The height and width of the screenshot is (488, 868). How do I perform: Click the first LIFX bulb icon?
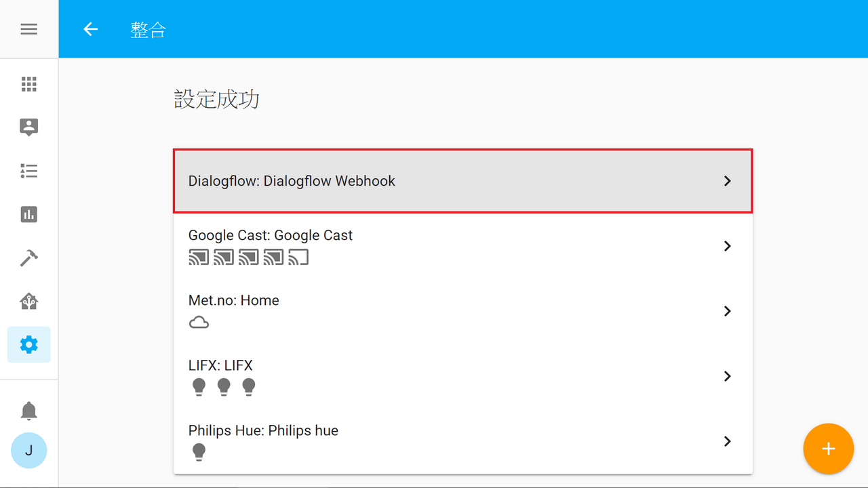pos(199,387)
